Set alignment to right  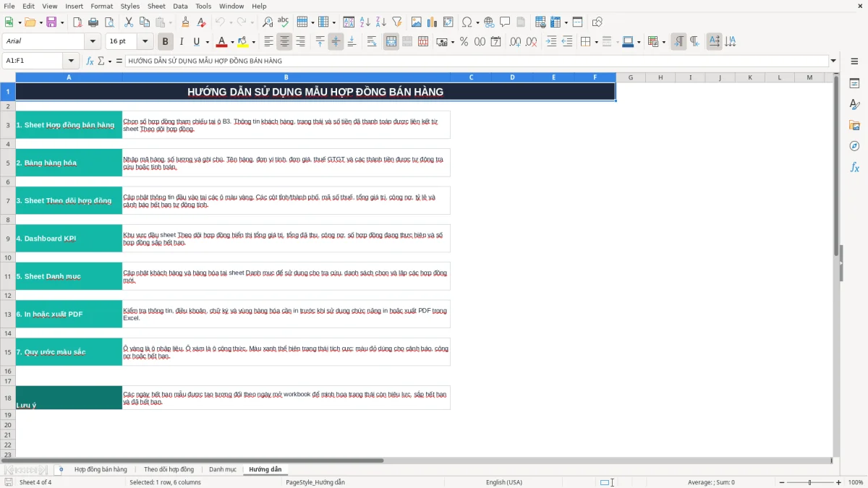click(300, 42)
